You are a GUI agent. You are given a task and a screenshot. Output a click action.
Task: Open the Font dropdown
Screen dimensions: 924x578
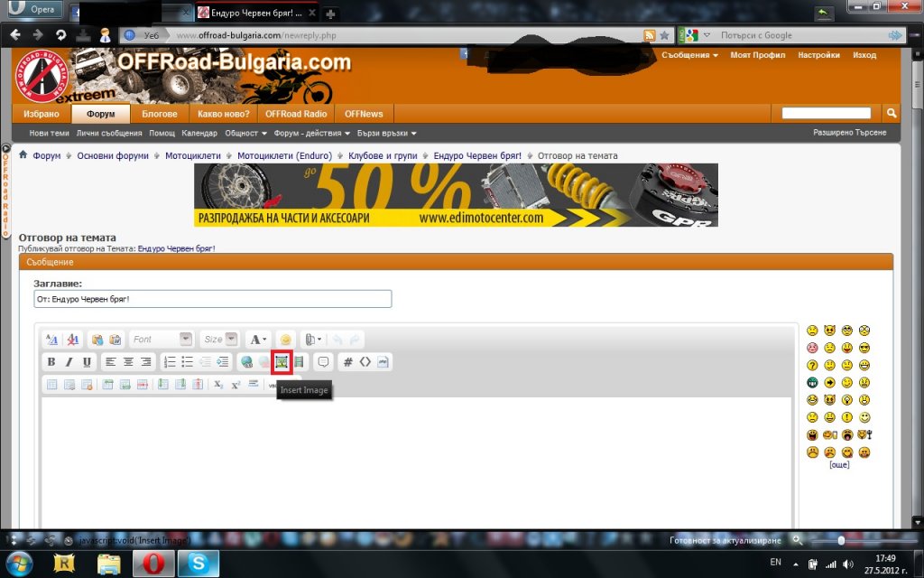click(162, 340)
